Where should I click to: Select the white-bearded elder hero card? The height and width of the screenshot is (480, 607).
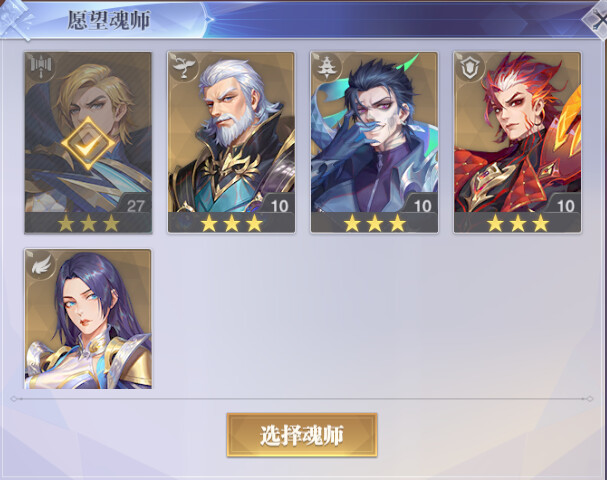pos(231,142)
